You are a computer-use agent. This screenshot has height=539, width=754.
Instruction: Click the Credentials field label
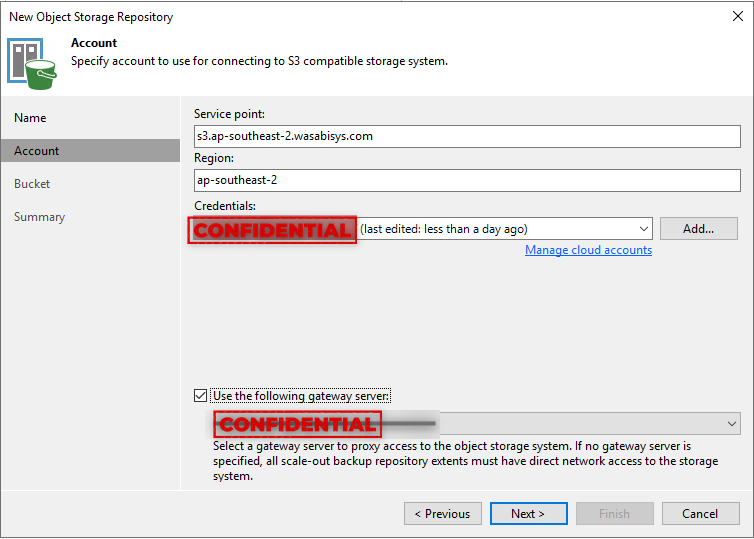pos(225,205)
